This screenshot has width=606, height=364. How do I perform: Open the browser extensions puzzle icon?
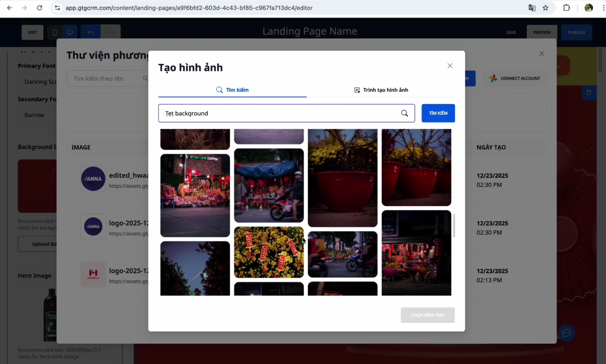[x=567, y=8]
